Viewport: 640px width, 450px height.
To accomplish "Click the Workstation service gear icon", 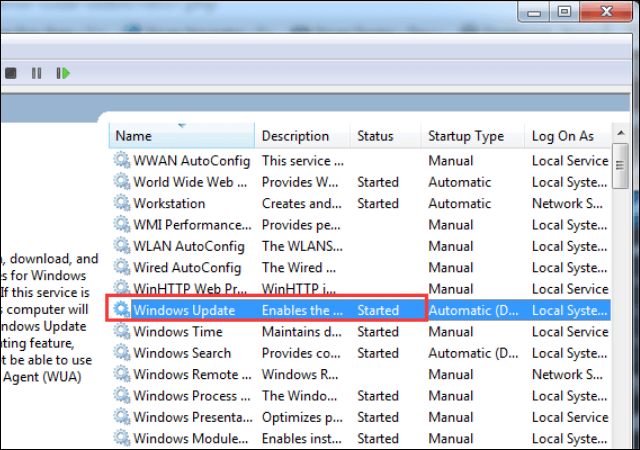I will coord(122,203).
